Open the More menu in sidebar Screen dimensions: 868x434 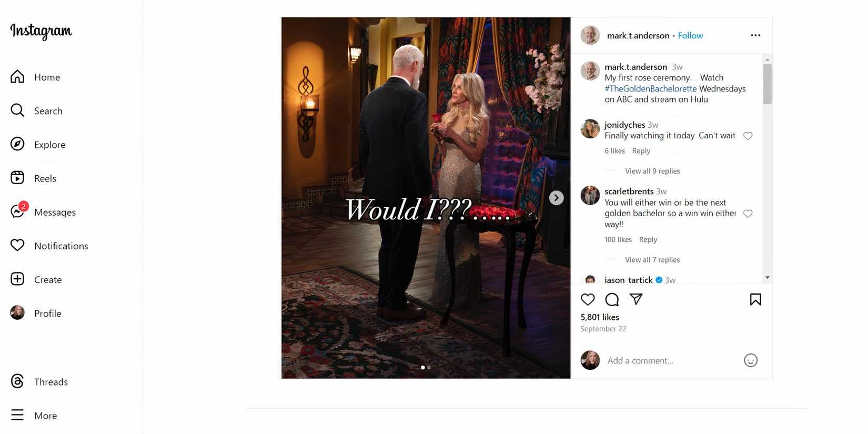coord(34,416)
